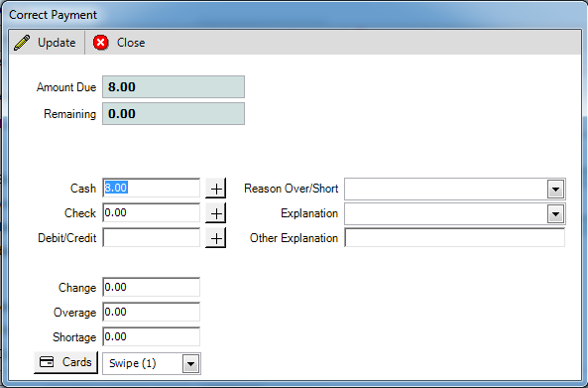The image size is (588, 388).
Task: Select the Change amount field
Action: [151, 287]
